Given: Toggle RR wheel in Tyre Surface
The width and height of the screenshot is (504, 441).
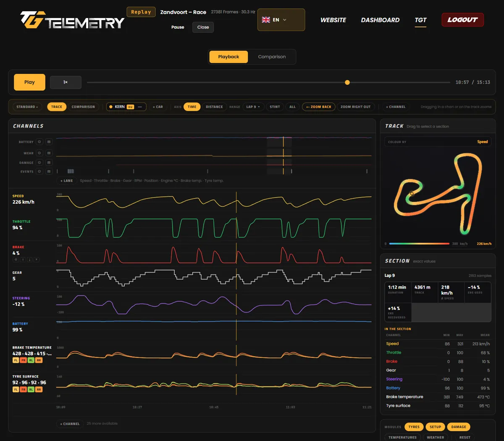Looking at the screenshot, I should click(39, 389).
